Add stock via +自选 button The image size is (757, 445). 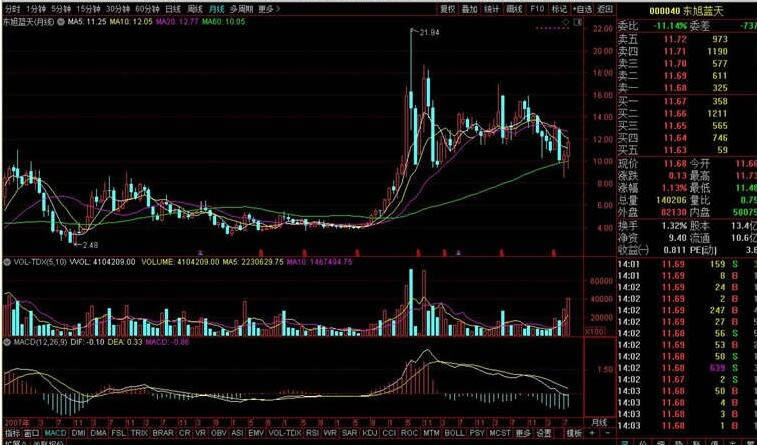[x=581, y=8]
